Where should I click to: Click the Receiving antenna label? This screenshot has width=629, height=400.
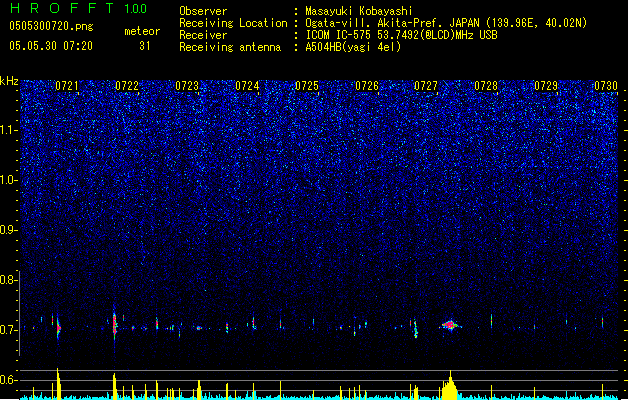(230, 47)
